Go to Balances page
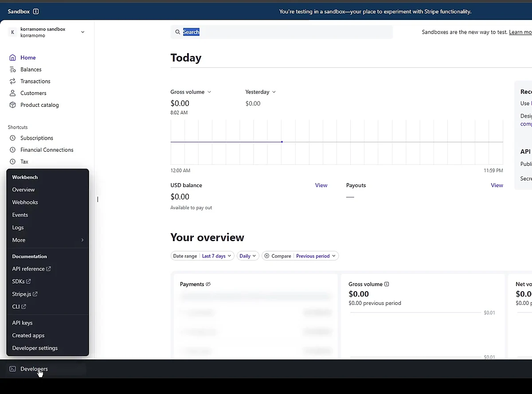The image size is (532, 394). [x=31, y=70]
